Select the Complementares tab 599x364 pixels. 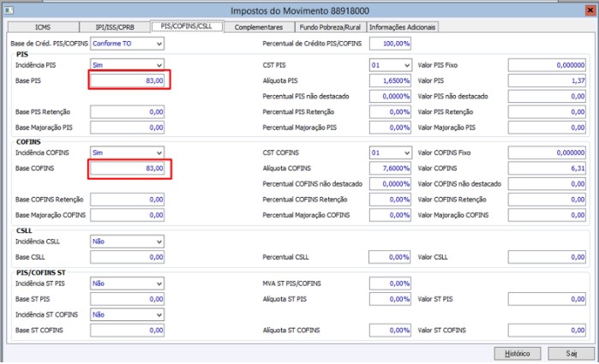pos(258,27)
